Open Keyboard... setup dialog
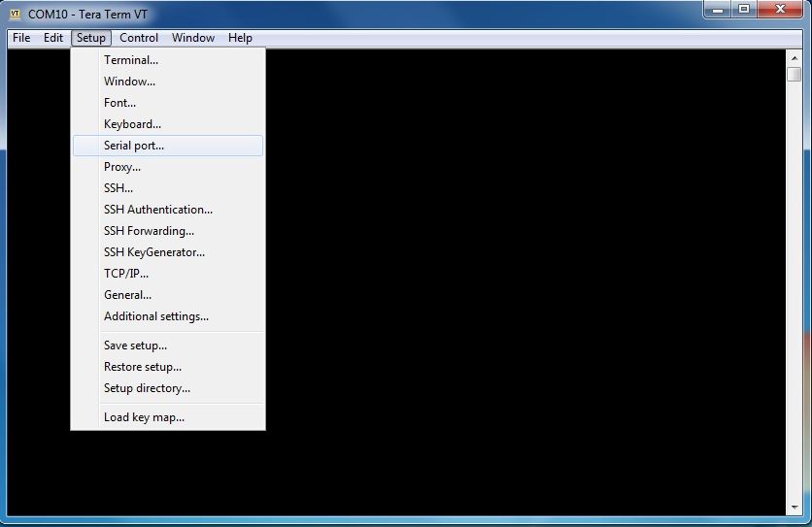This screenshot has width=812, height=527. pos(168,124)
